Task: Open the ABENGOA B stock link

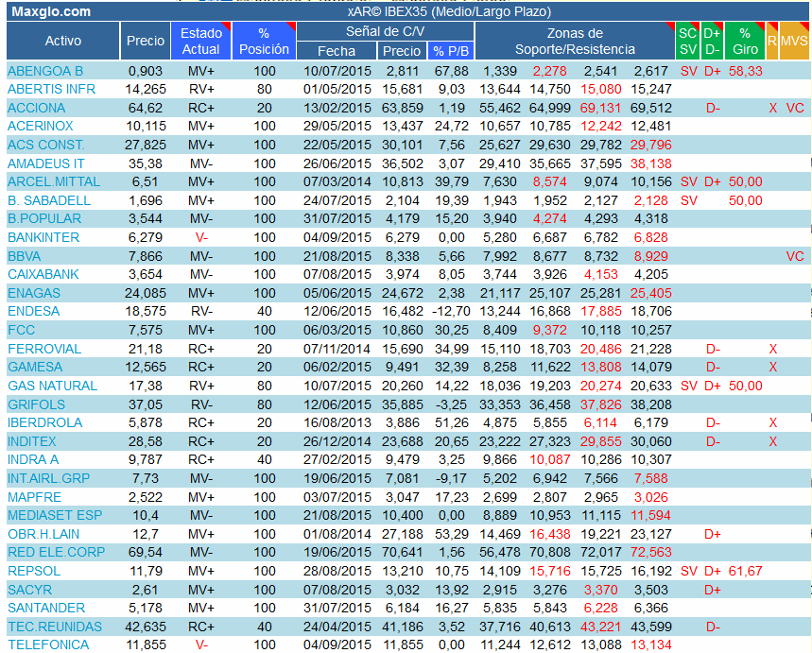Action: coord(45,71)
